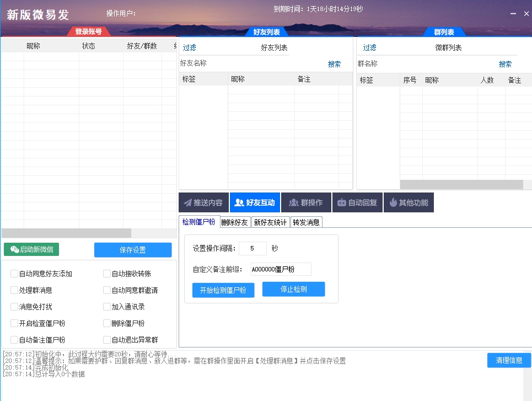Save settings with the 保存设置 button
The width and height of the screenshot is (532, 401).
(133, 249)
